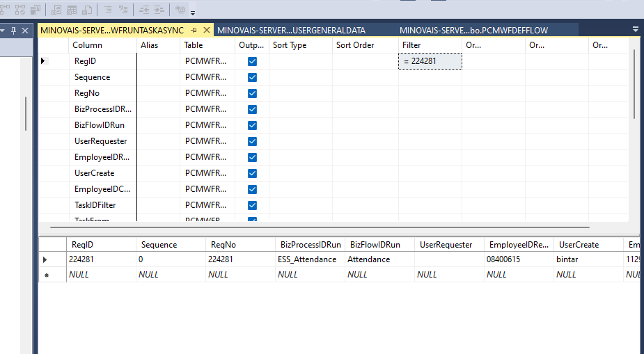Uncheck the Output checkbox for ReqID row

[252, 61]
